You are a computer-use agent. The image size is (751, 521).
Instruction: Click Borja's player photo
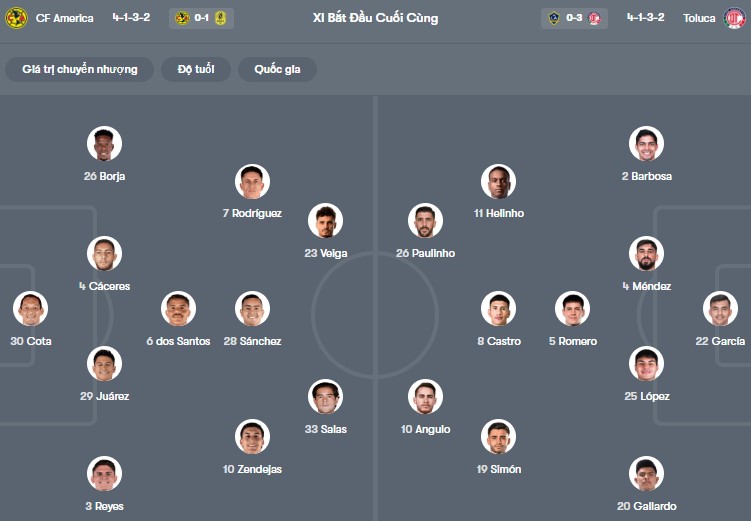[104, 144]
